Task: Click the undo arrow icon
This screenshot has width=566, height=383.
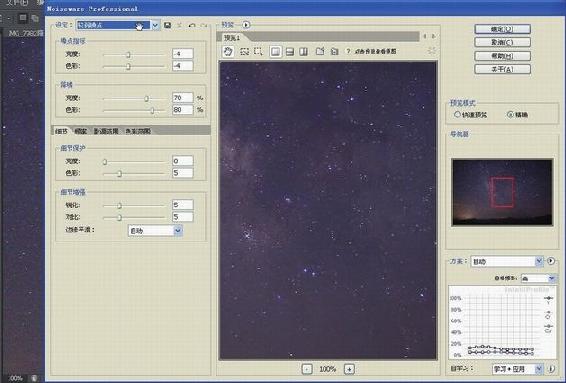Action: click(192, 25)
